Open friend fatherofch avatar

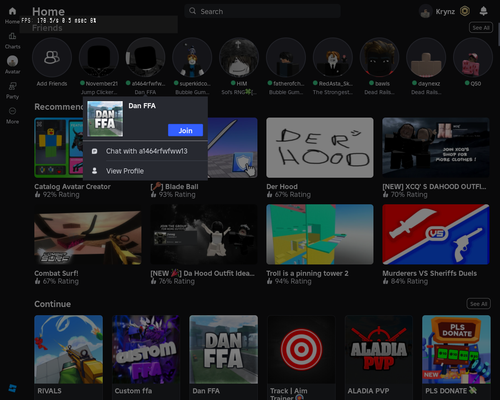(286, 57)
